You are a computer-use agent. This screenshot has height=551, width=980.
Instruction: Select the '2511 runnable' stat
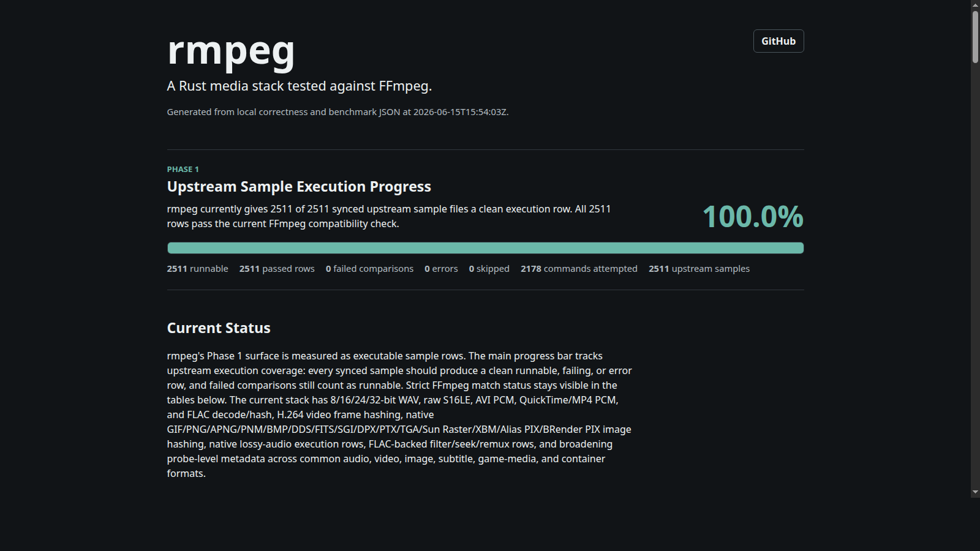pos(198,269)
